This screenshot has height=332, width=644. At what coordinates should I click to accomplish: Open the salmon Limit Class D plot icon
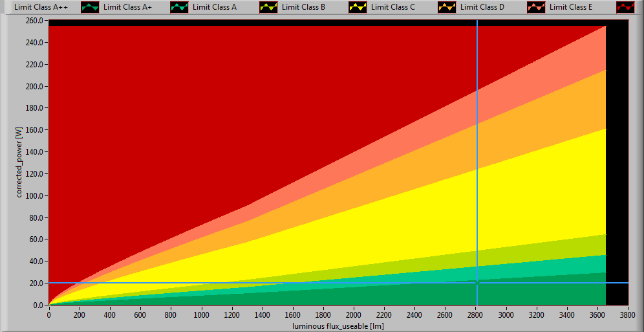point(535,7)
